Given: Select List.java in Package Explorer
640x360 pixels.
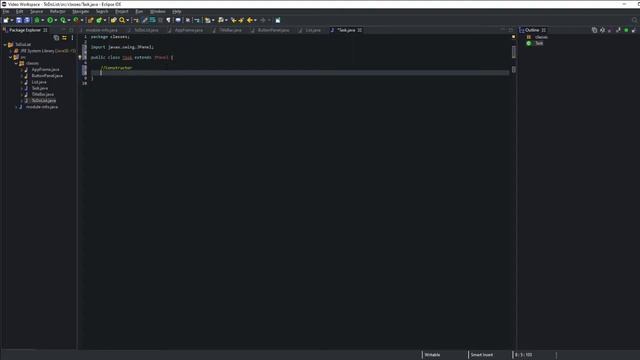Looking at the screenshot, I should (39, 82).
